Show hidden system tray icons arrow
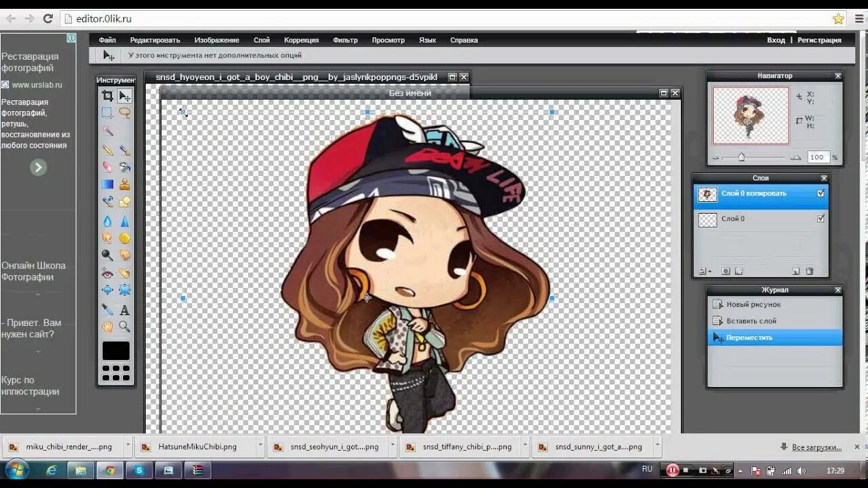This screenshot has width=868, height=488. tap(741, 470)
